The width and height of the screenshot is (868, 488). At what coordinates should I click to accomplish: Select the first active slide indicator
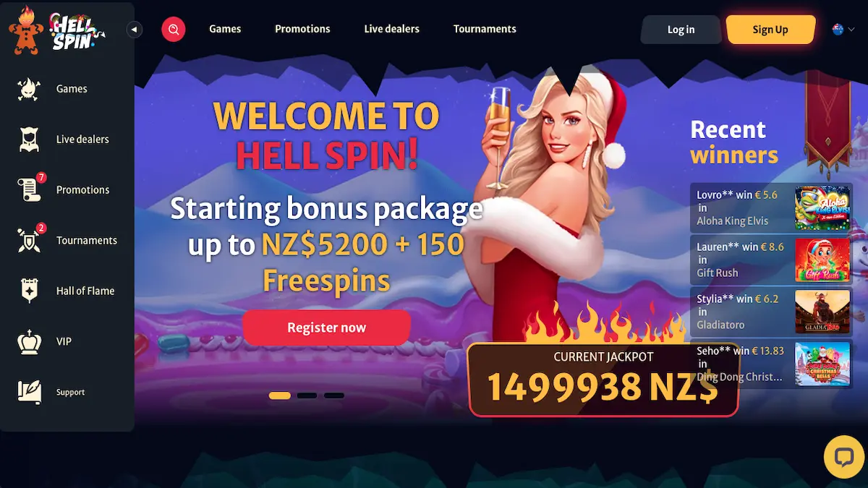pyautogui.click(x=280, y=395)
